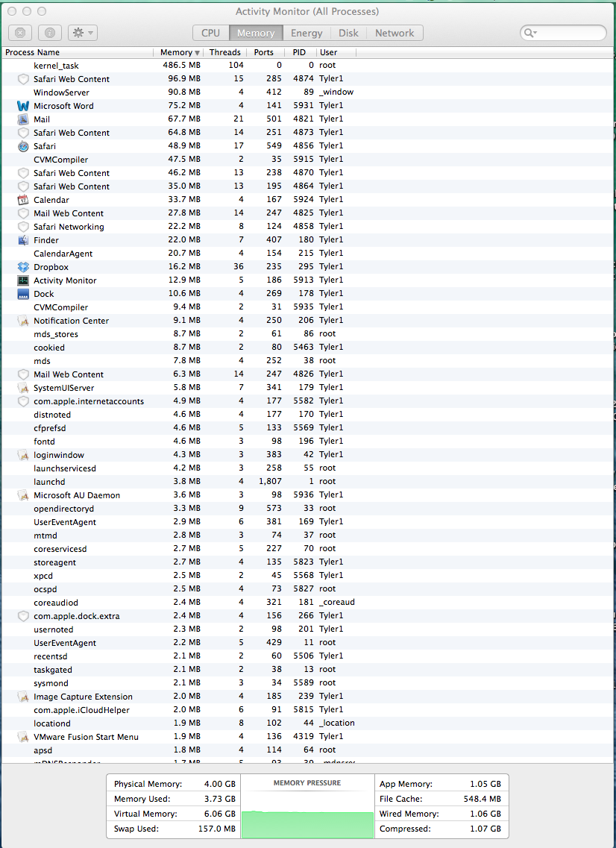Viewport: 616px width, 848px height.
Task: Select the distnoted process row
Action: click(x=307, y=415)
